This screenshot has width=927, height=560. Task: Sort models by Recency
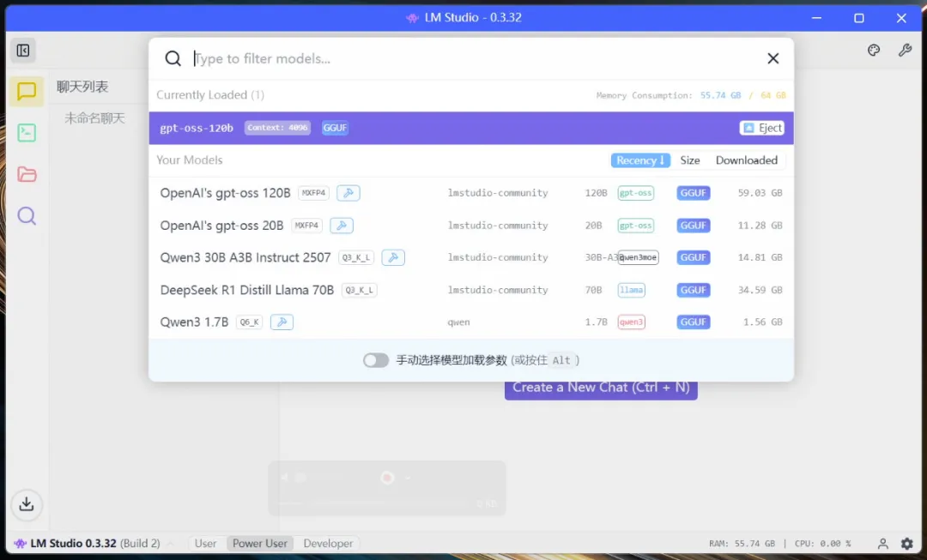pyautogui.click(x=639, y=160)
